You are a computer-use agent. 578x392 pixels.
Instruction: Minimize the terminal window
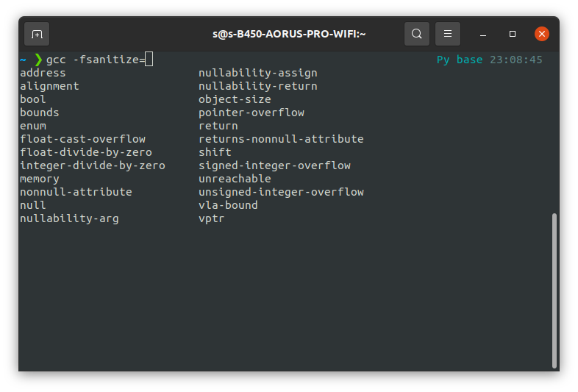483,34
